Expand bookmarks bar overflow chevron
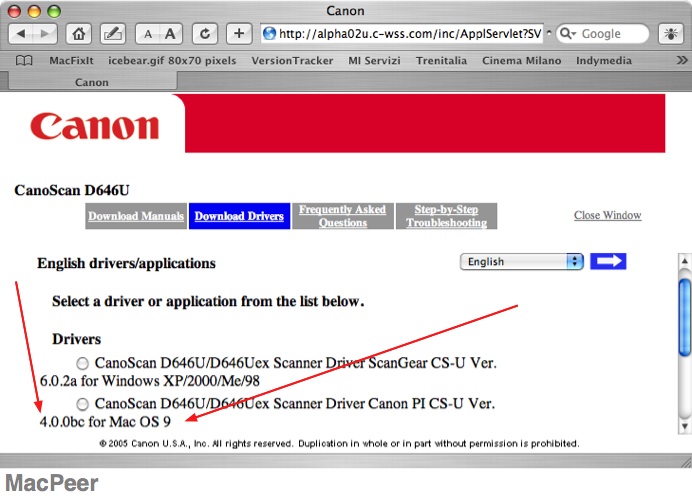This screenshot has height=496, width=692. [682, 60]
